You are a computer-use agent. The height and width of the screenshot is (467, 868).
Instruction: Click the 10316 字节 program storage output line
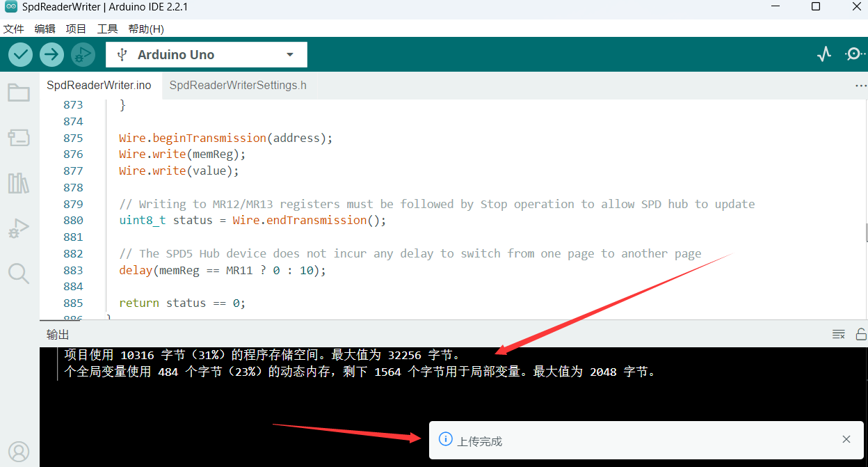click(x=262, y=355)
